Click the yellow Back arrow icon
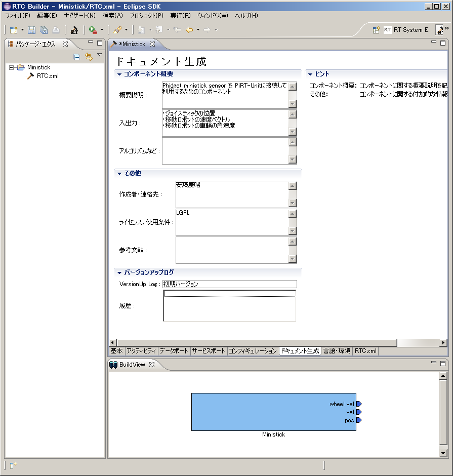The image size is (453, 476). point(189,30)
